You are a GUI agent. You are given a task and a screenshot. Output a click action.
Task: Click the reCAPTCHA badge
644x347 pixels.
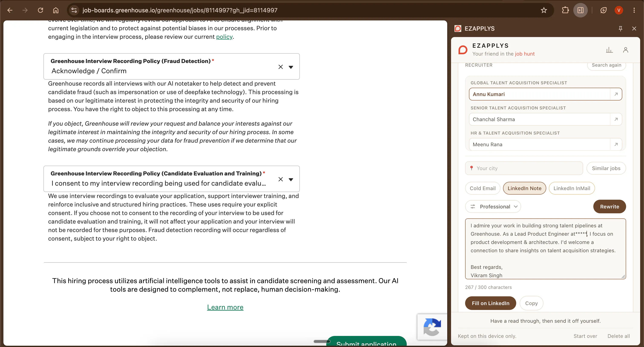432,327
